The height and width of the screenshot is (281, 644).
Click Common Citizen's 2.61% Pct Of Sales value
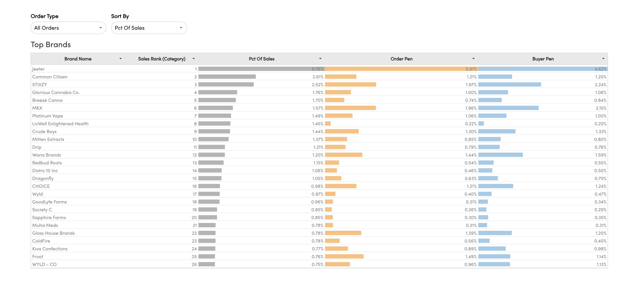tap(318, 77)
